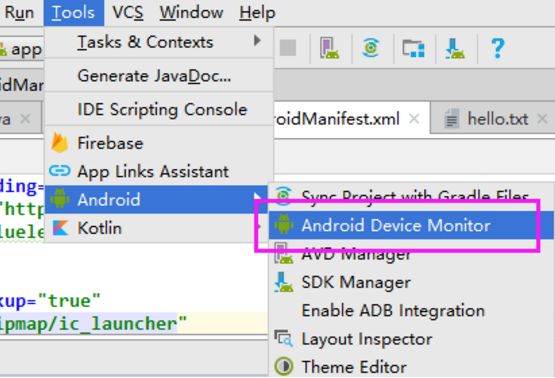Click the AVD Manager toolbar icon
Viewport: 555px width, 378px height.
[x=329, y=48]
